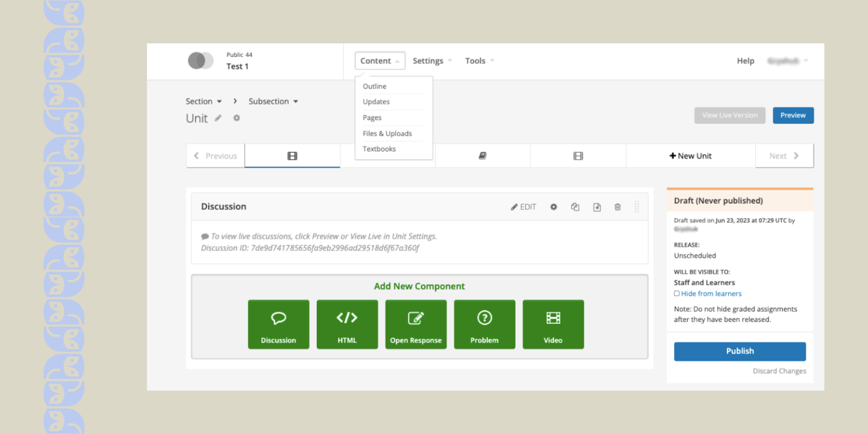Click the Staff and Learners visibility text

[x=704, y=283]
